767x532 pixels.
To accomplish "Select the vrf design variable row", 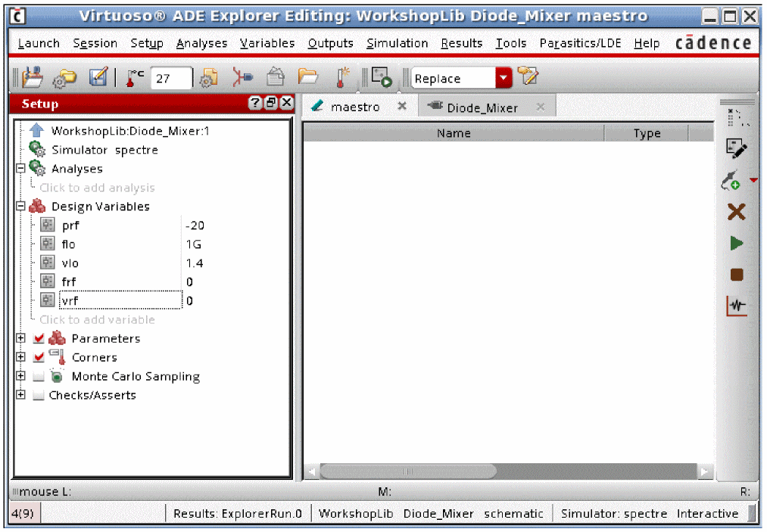I will coord(120,300).
